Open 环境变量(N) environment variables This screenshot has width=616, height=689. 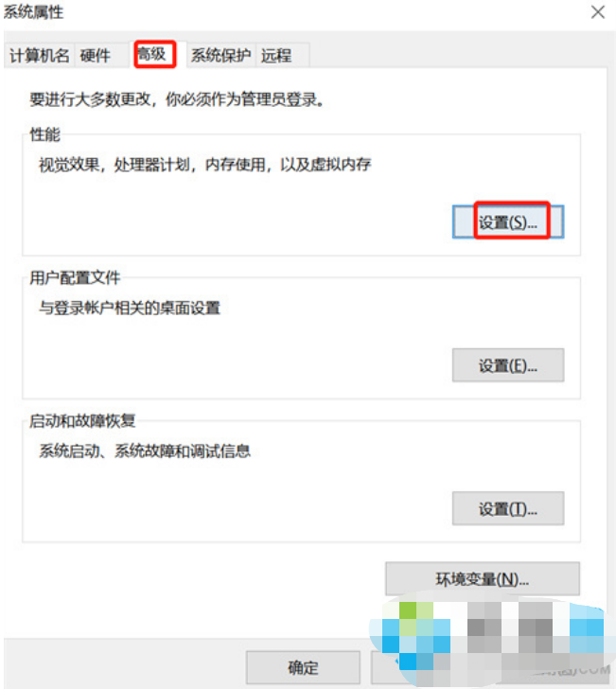pyautogui.click(x=483, y=578)
